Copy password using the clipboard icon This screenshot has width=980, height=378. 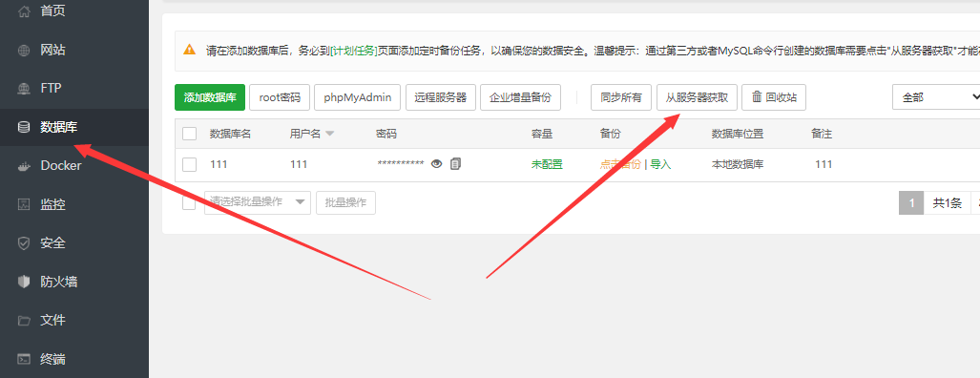455,163
